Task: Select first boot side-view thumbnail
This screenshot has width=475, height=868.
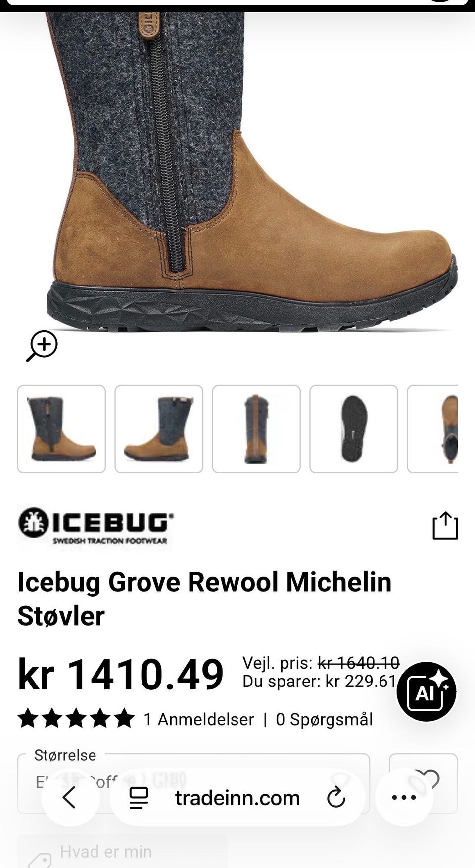Action: (x=61, y=429)
